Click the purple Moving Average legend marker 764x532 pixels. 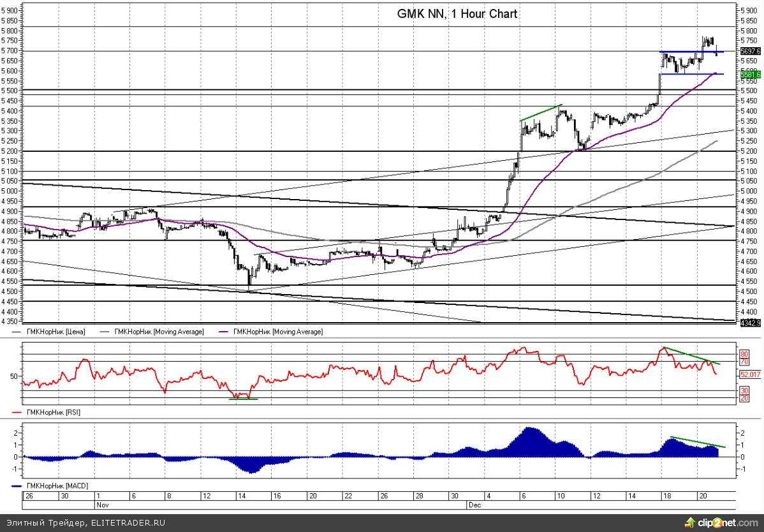tap(224, 332)
